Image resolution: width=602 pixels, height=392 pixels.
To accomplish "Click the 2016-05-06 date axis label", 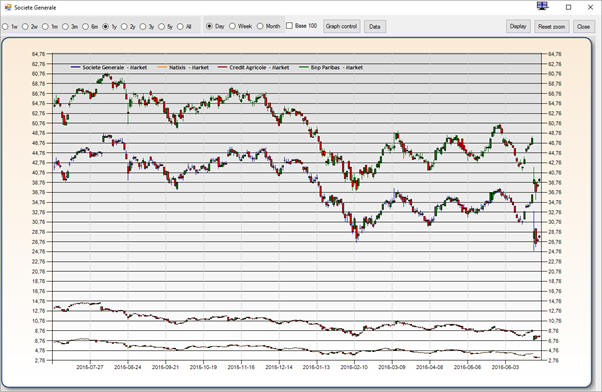I will [x=467, y=367].
